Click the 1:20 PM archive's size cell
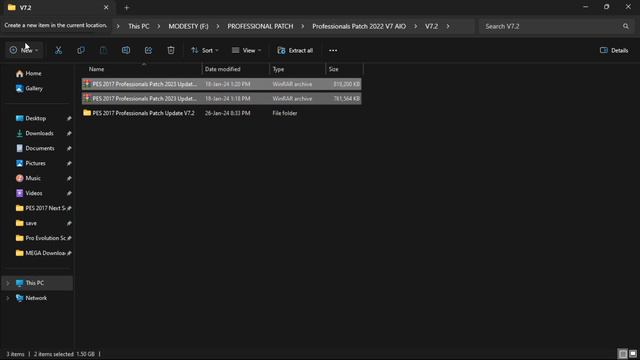The image size is (640, 360). click(346, 84)
